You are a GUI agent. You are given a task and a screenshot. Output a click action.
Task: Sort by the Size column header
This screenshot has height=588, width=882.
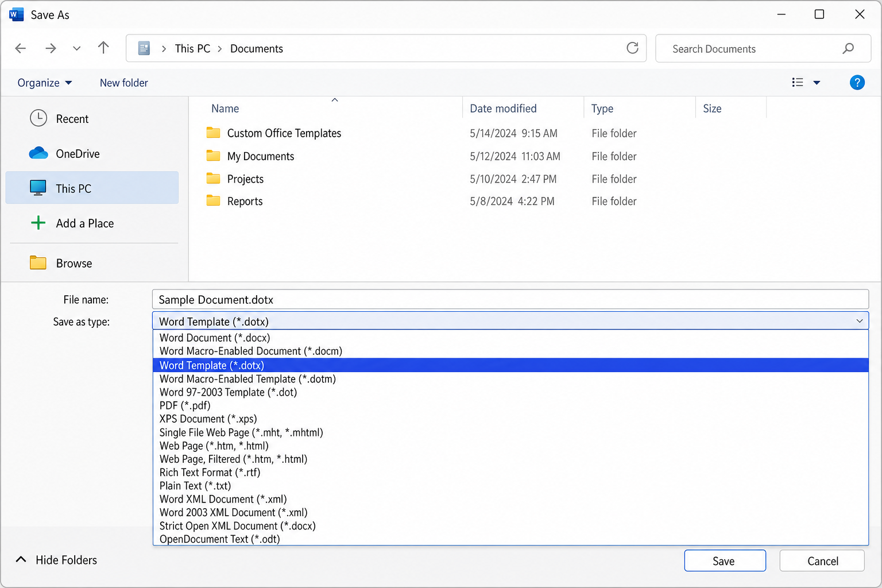click(x=712, y=109)
